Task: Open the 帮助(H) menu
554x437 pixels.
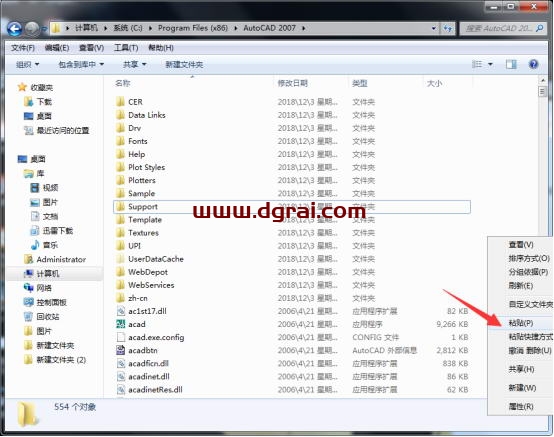Action: pyautogui.click(x=161, y=47)
